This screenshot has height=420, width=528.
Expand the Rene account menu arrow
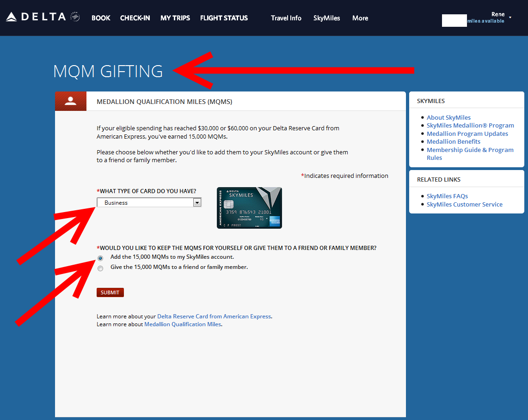pyautogui.click(x=510, y=18)
